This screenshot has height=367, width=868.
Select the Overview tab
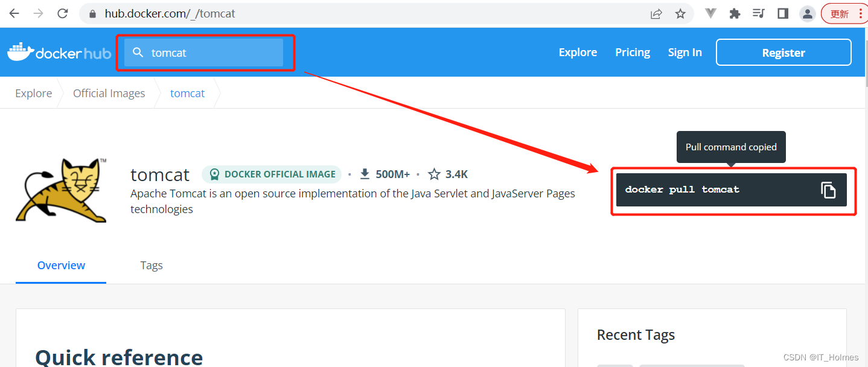[61, 265]
